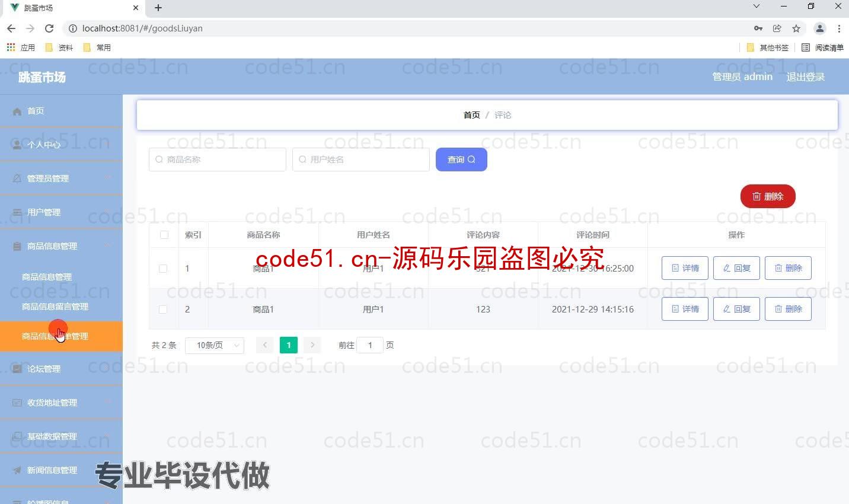Open the 首页 sidebar menu item
The height and width of the screenshot is (504, 849).
pyautogui.click(x=61, y=111)
